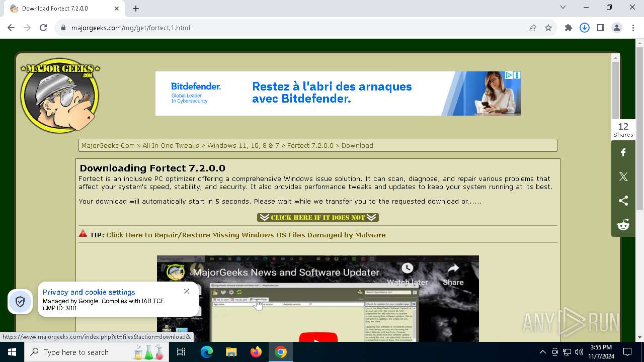Share on Reddit
The image size is (644, 362).
point(623,225)
